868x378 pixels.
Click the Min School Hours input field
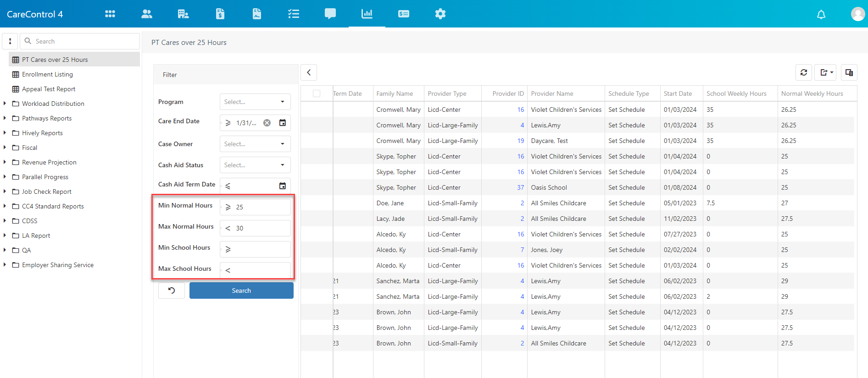pos(255,249)
